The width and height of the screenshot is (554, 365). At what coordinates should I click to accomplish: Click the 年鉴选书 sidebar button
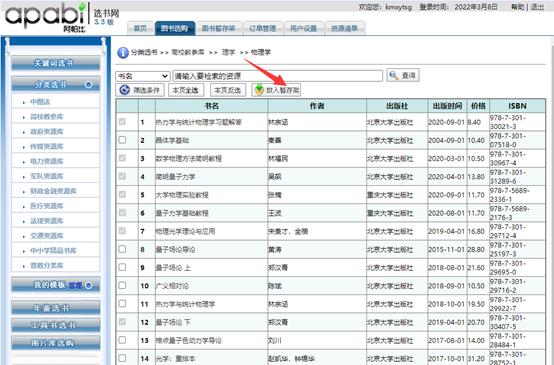pos(55,308)
